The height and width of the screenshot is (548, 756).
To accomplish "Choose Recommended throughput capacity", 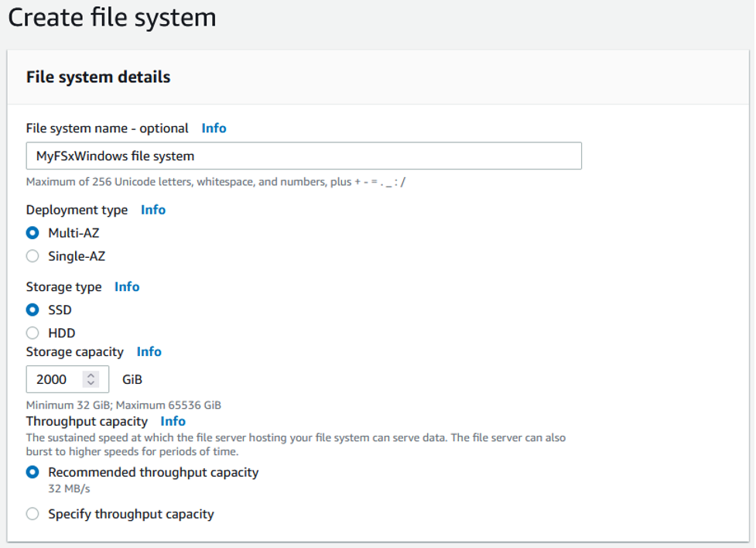I will [32, 472].
